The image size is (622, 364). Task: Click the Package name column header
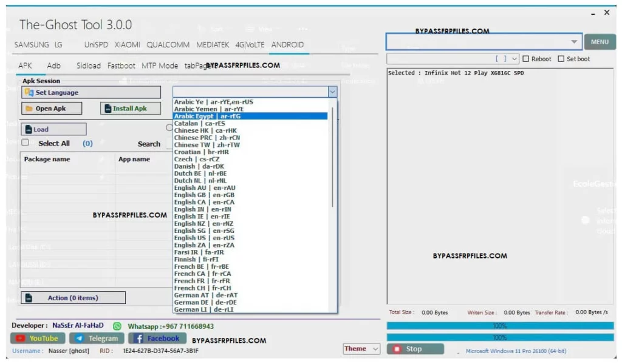click(47, 159)
